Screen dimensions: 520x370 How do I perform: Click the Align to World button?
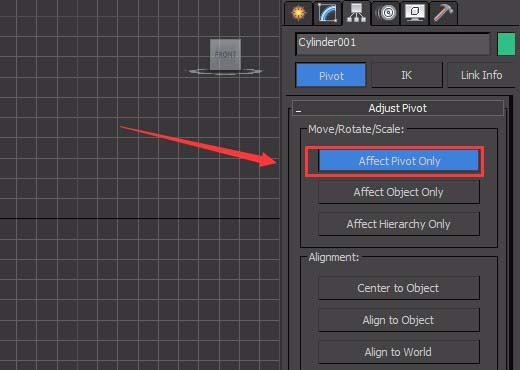(399, 352)
